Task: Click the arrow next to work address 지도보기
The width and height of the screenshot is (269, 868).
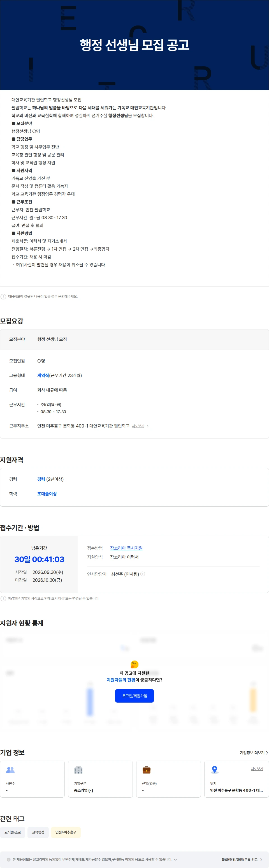Action: click(147, 426)
